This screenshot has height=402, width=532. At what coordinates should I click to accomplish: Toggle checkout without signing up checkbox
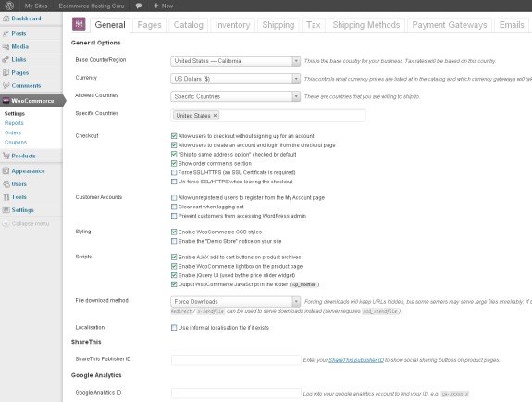(174, 136)
